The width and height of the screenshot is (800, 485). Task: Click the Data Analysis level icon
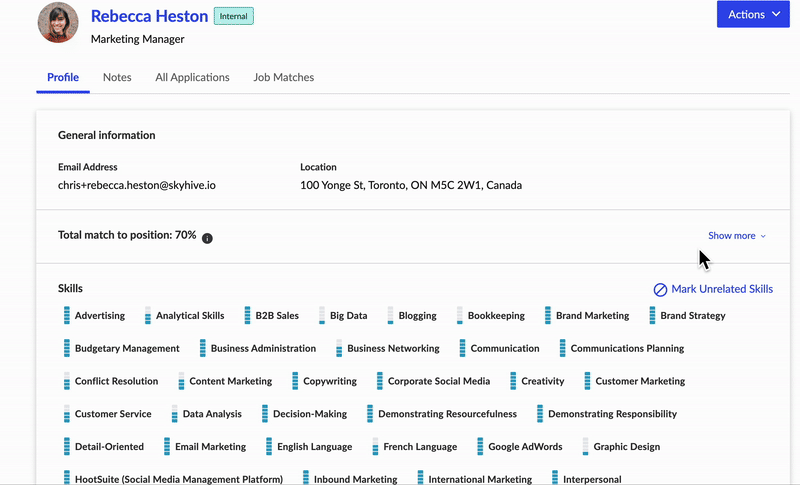point(174,414)
